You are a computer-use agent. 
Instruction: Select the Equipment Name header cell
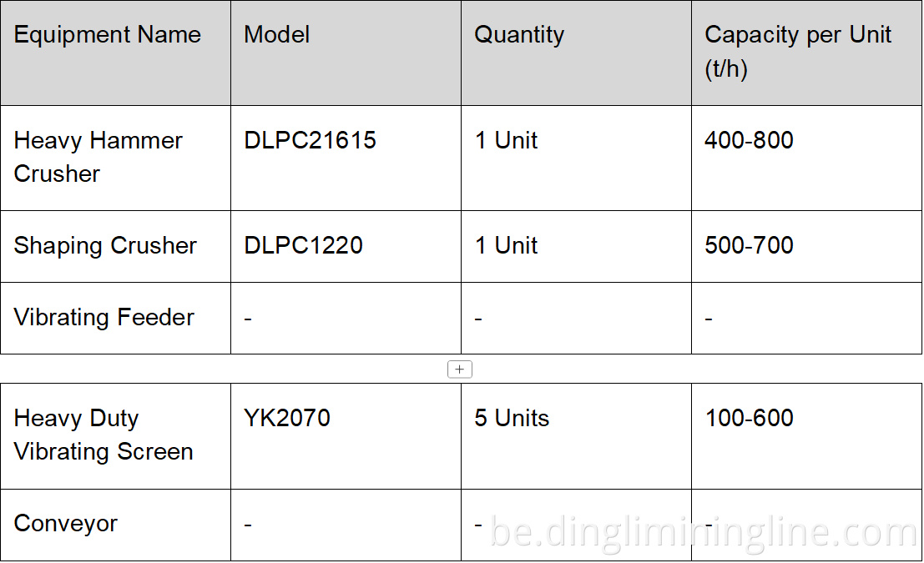[115, 53]
